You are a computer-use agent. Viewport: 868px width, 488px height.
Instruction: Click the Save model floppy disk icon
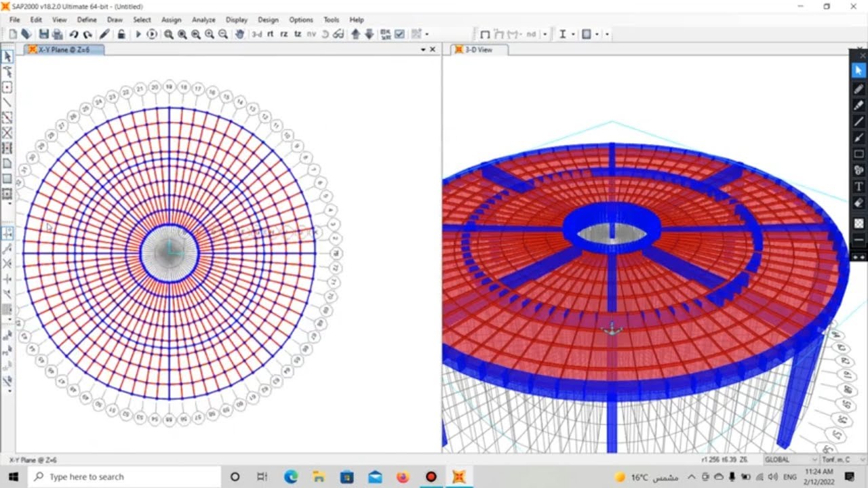point(44,34)
